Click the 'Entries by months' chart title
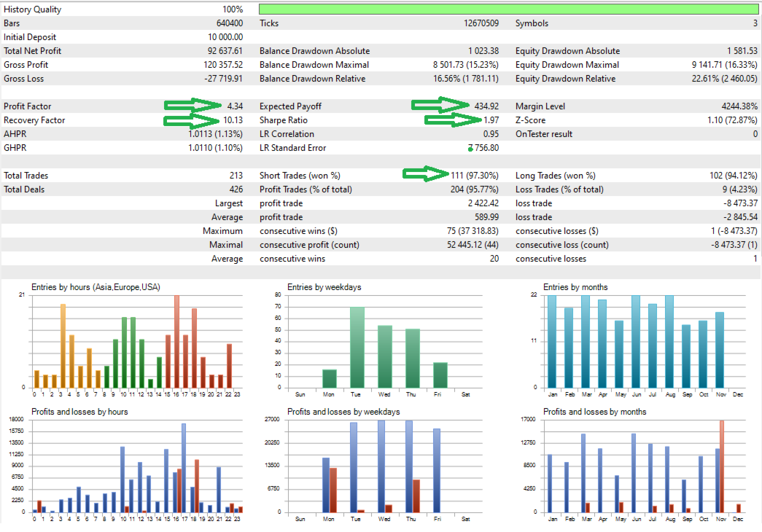The image size is (762, 532). point(575,287)
